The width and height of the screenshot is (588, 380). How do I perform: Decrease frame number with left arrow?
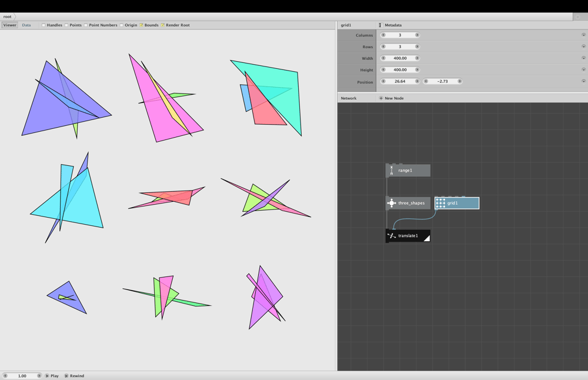5,375
